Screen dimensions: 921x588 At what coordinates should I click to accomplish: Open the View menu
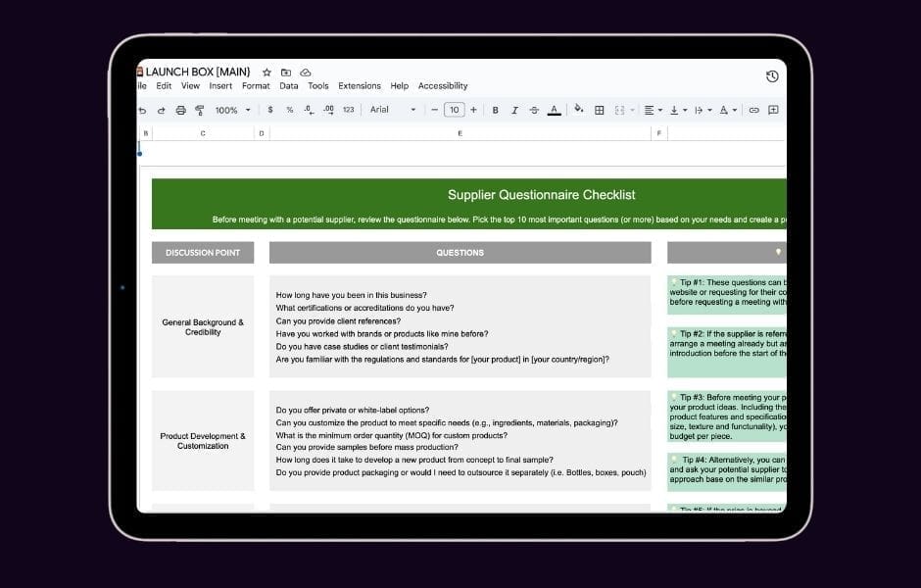190,86
